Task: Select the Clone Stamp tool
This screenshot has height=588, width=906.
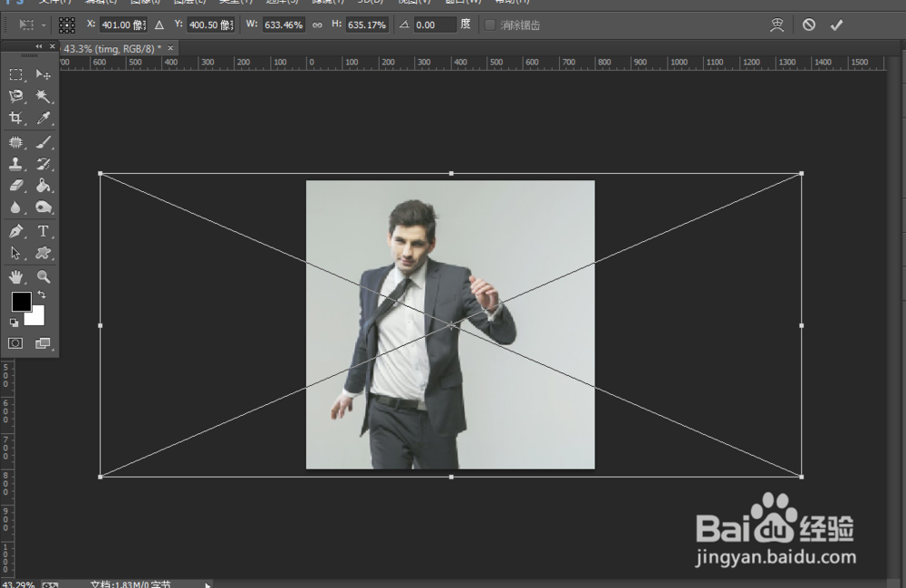Action: (x=15, y=164)
